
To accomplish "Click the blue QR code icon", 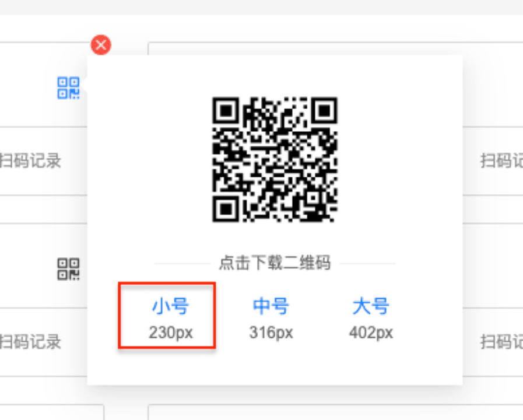I will tap(68, 88).
